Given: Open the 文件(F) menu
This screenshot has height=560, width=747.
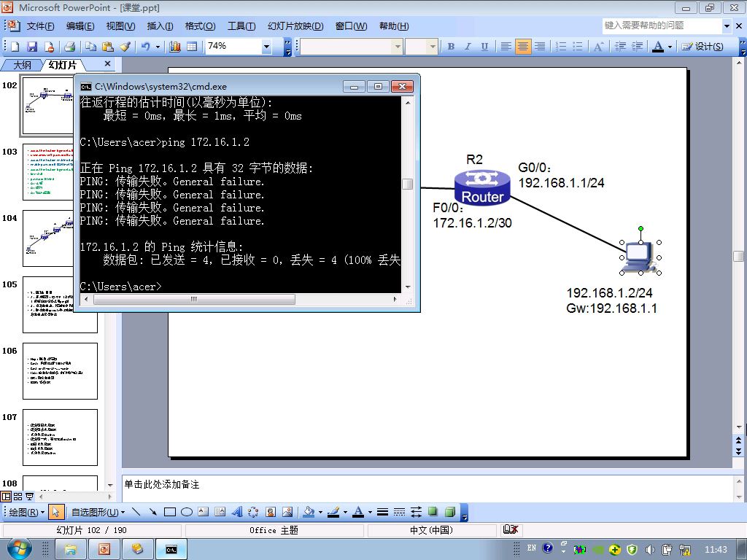Looking at the screenshot, I should pyautogui.click(x=40, y=26).
